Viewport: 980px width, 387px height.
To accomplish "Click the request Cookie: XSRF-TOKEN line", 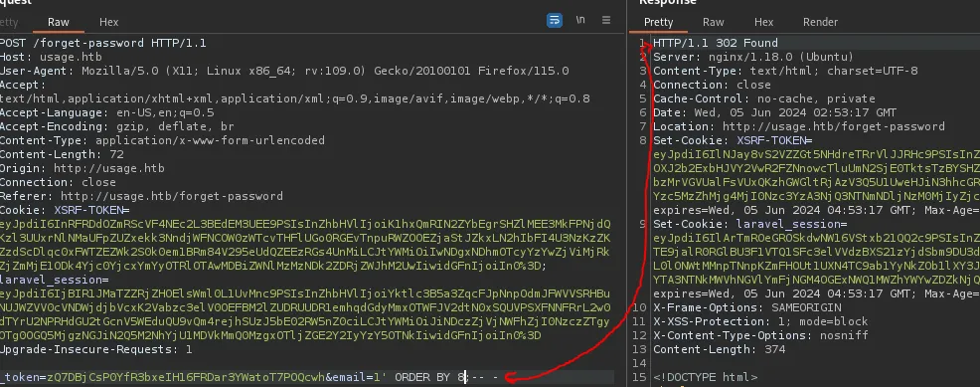I will pyautogui.click(x=65, y=210).
